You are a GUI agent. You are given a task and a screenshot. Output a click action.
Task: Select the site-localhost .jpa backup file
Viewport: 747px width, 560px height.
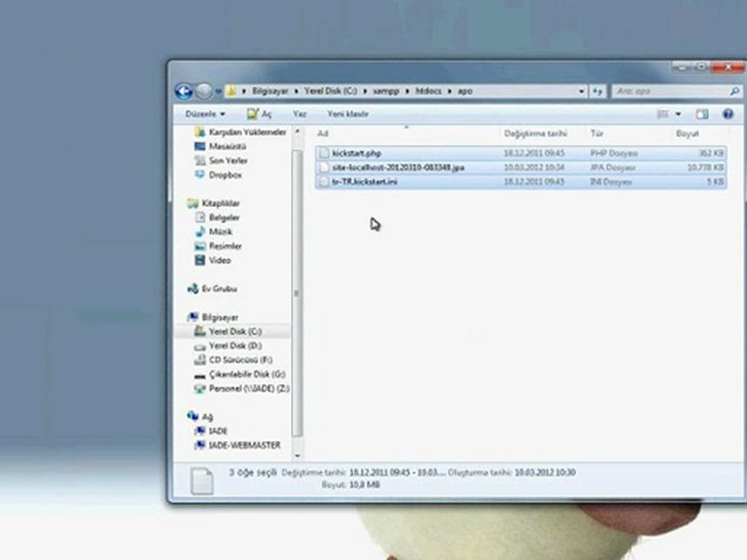[521, 167]
